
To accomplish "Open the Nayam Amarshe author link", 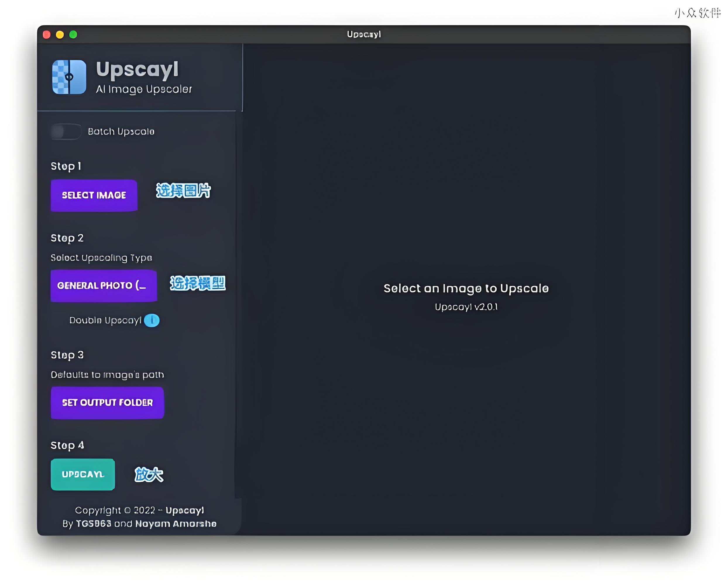I will pyautogui.click(x=176, y=524).
